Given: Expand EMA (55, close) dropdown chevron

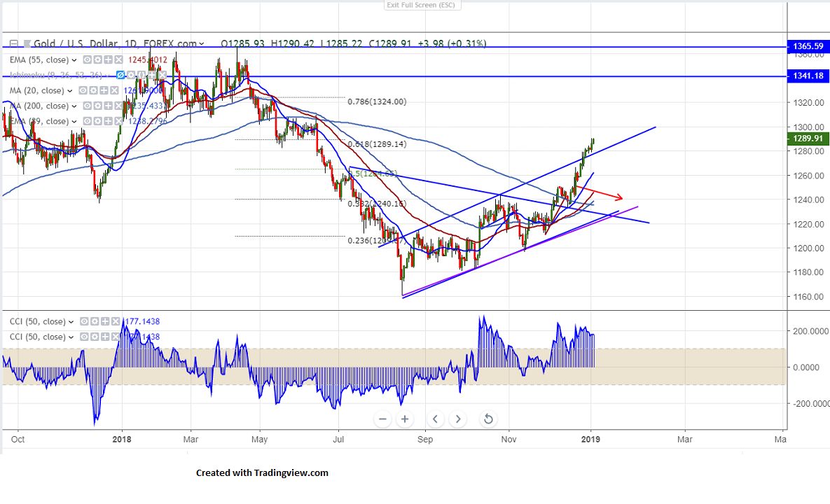Looking at the screenshot, I should (74, 60).
